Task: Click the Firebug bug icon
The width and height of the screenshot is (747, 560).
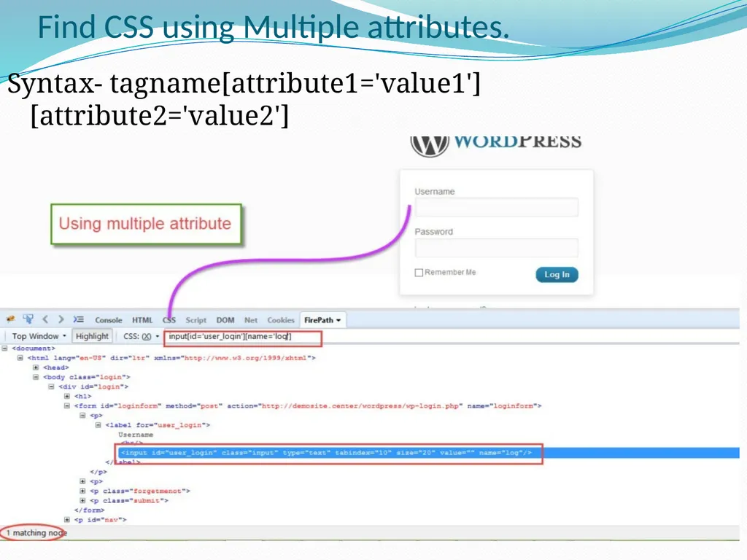Action: (x=10, y=319)
